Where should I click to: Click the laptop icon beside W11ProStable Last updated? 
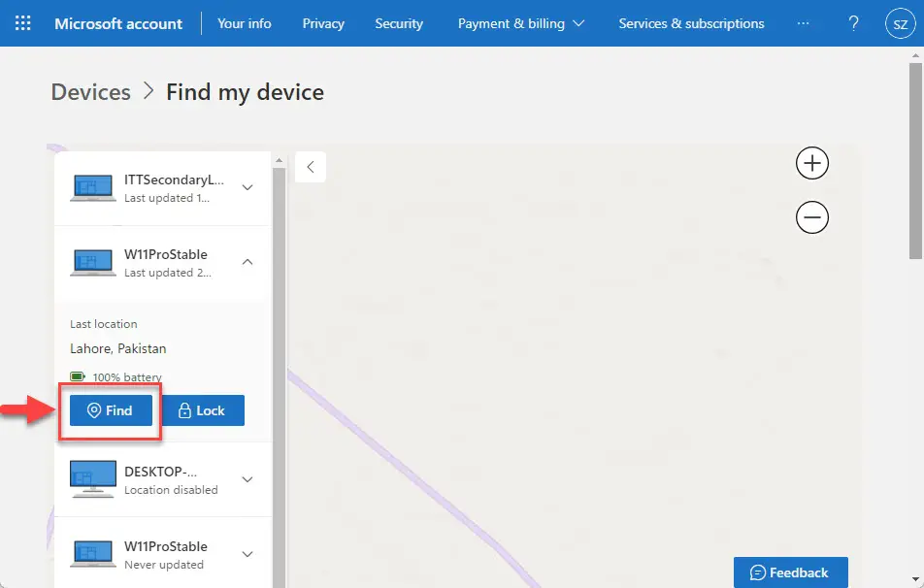(x=93, y=263)
